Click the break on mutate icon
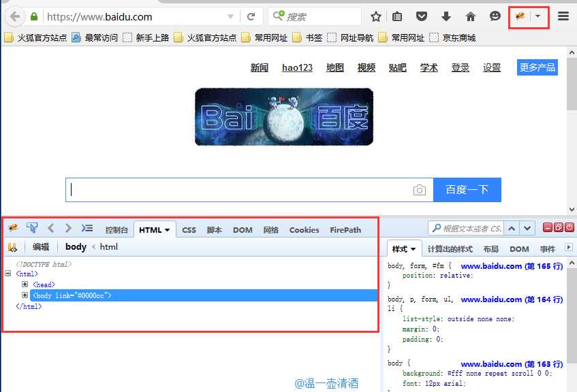This screenshot has width=577, height=392. [13, 247]
